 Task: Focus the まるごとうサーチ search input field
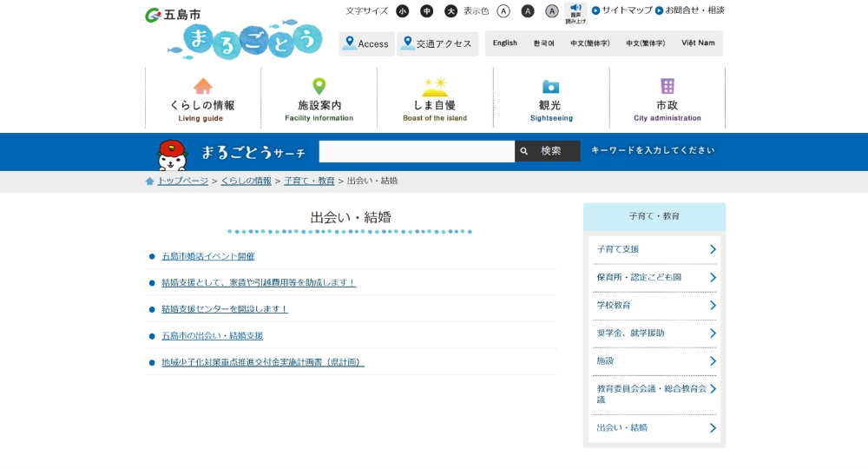(417, 151)
